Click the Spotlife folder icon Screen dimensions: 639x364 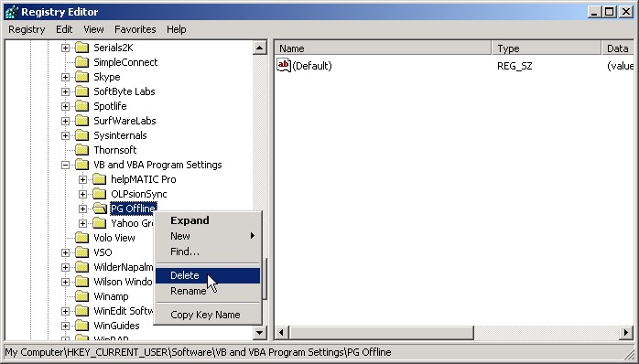click(x=81, y=106)
